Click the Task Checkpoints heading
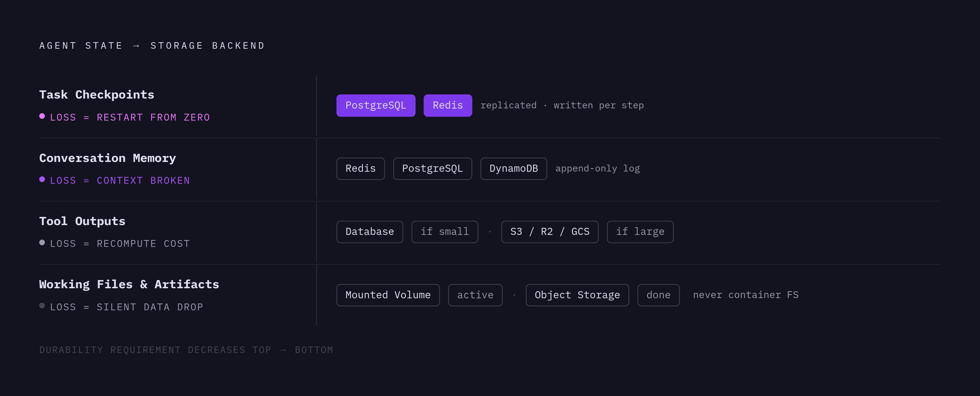Viewport: 980px width, 396px height. [x=97, y=94]
